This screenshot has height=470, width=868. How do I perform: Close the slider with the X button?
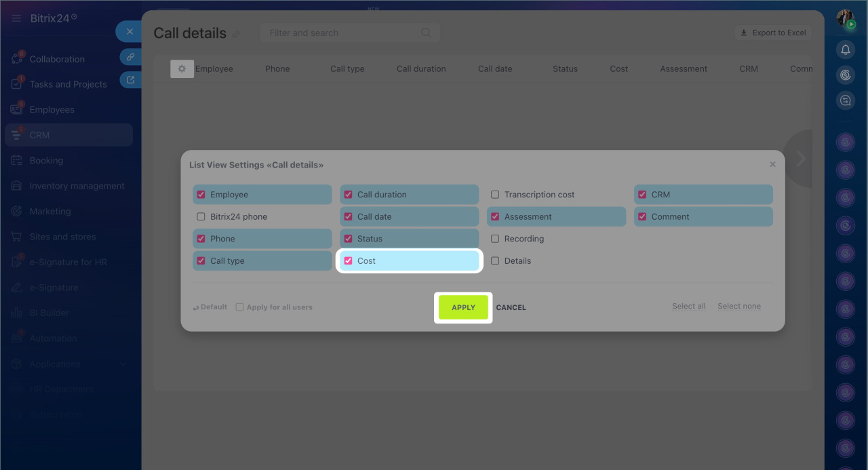pos(130,32)
